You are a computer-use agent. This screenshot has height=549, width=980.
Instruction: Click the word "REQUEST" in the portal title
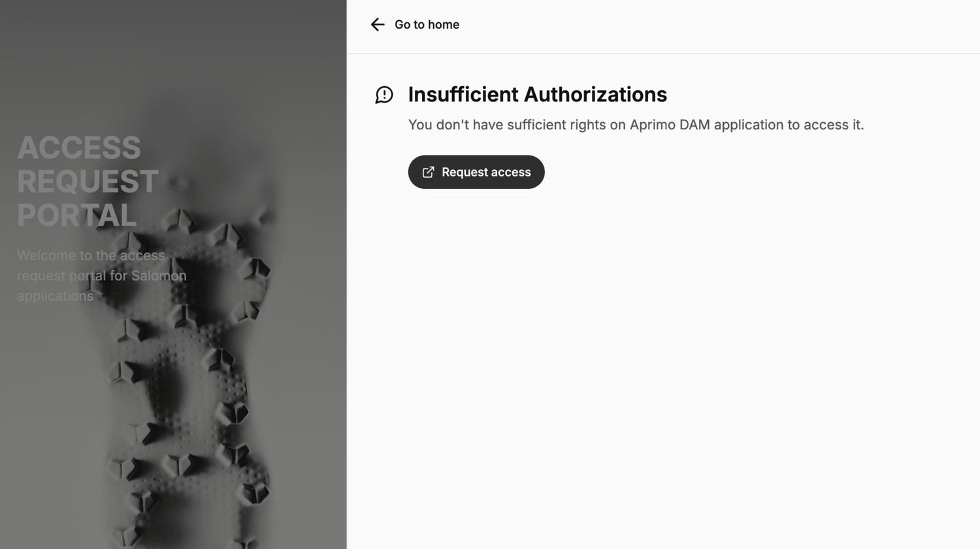click(x=88, y=182)
